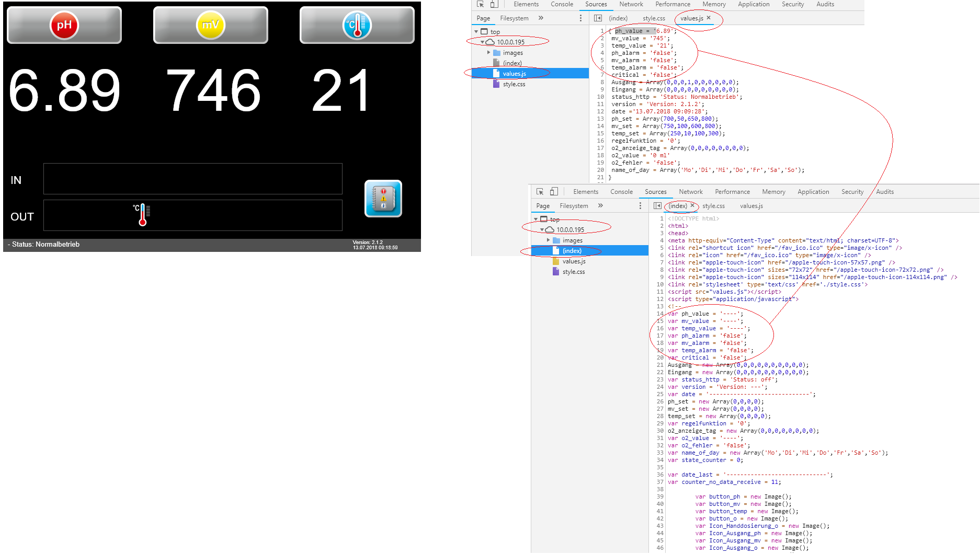This screenshot has height=555, width=980.
Task: Collapse 10.0.0.195 host in lower DevTools tree
Action: 542,230
